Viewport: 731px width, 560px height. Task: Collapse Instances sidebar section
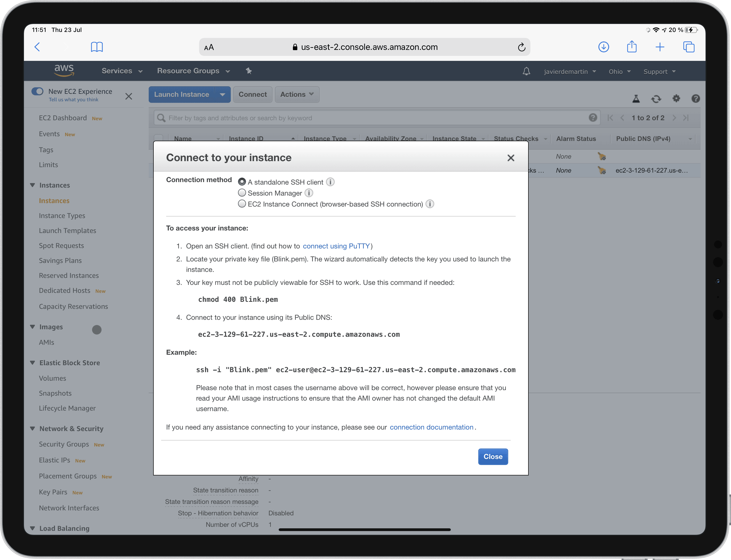32,185
